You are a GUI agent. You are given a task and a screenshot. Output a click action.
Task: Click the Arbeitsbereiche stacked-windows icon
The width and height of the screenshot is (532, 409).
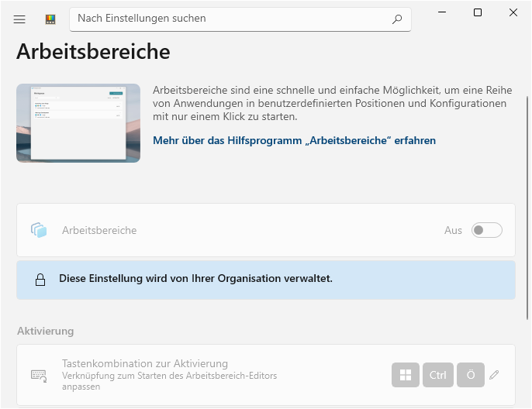[39, 230]
